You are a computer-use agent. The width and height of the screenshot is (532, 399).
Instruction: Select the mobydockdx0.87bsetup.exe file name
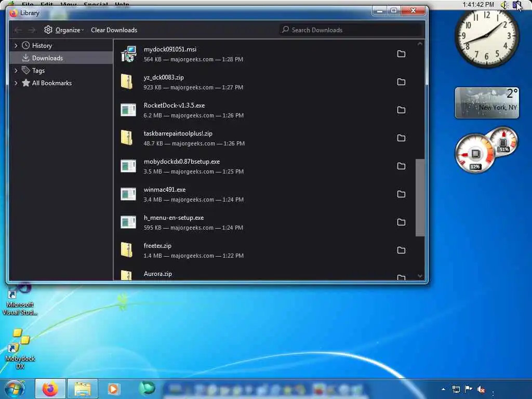click(181, 162)
